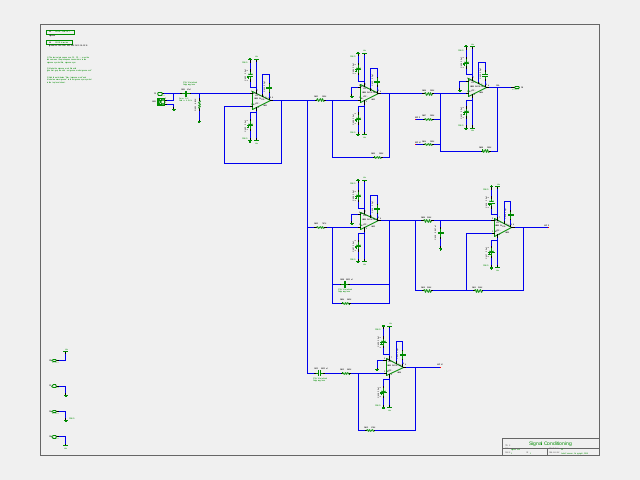Click the output port oval at top right

517,87
